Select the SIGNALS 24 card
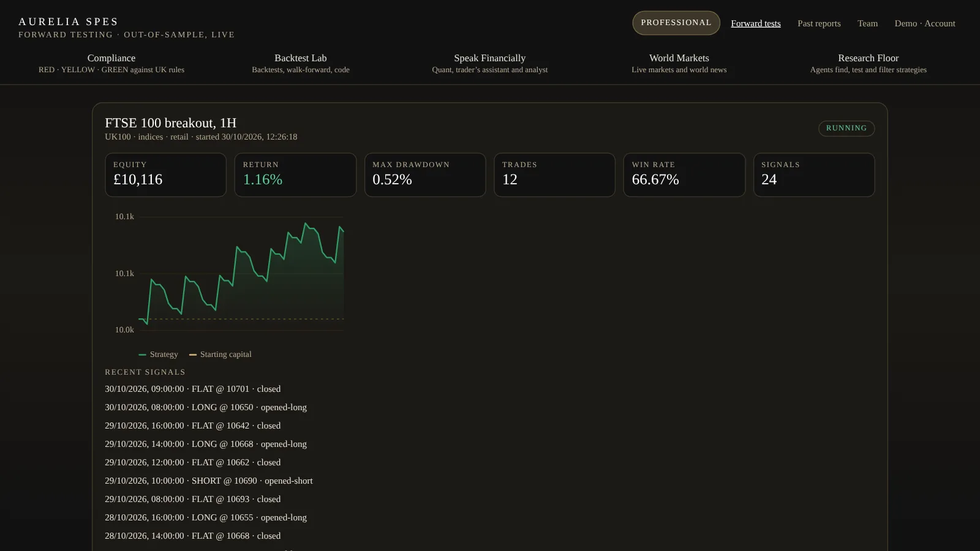 click(x=814, y=174)
